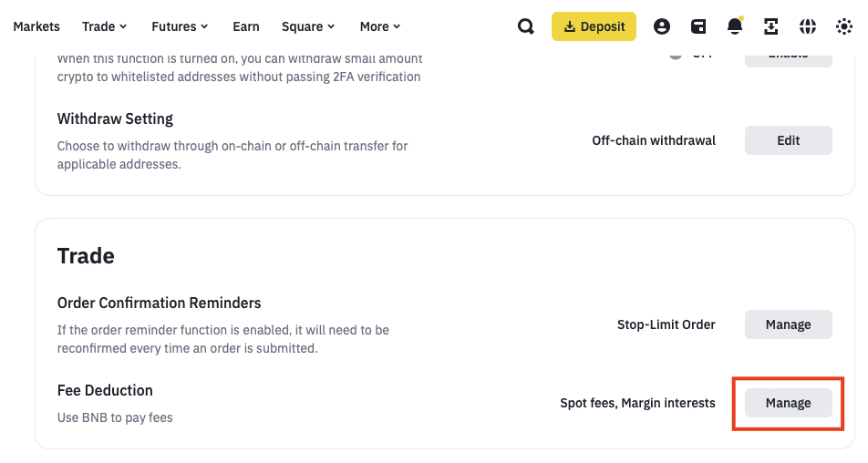868x463 pixels.
Task: Expand the Trade dropdown menu
Action: click(104, 26)
